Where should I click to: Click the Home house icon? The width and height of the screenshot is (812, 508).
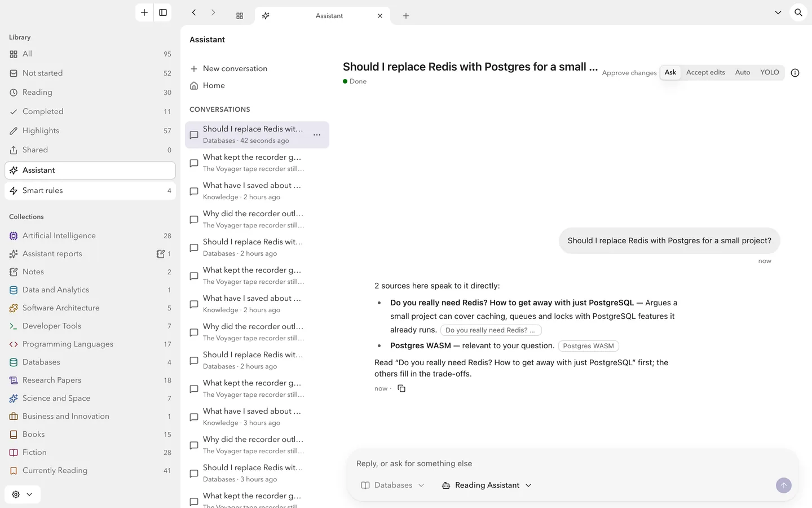(194, 86)
